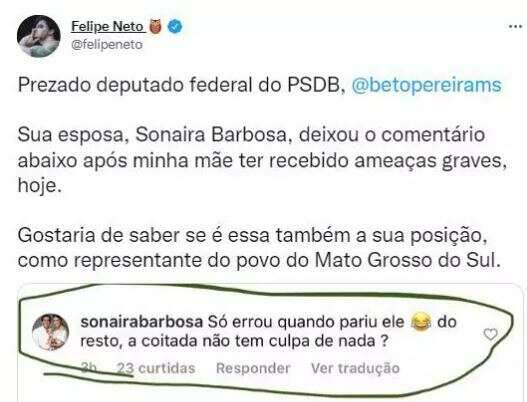Click the 3h comment timestamp
Viewport: 527px width, 402px height.
point(89,368)
